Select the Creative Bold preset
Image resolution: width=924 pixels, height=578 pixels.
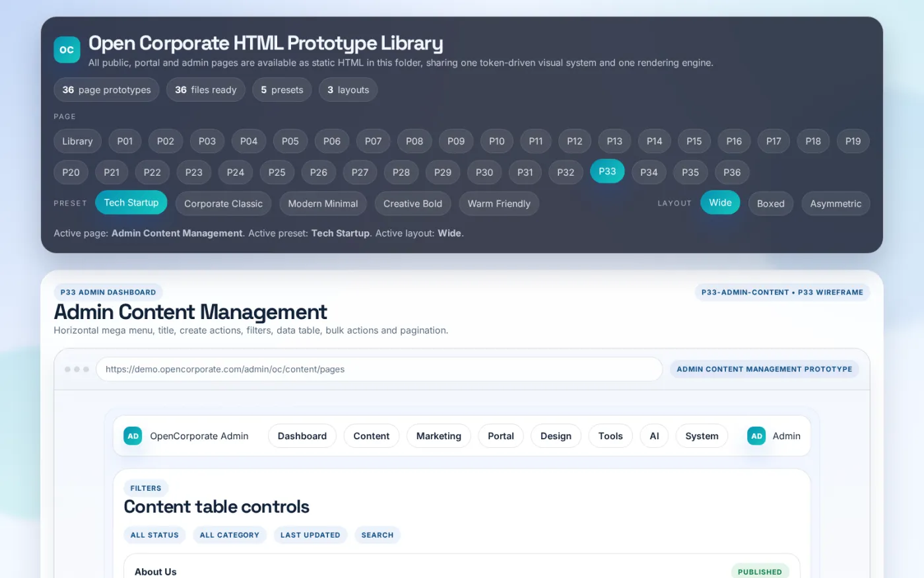[413, 203]
